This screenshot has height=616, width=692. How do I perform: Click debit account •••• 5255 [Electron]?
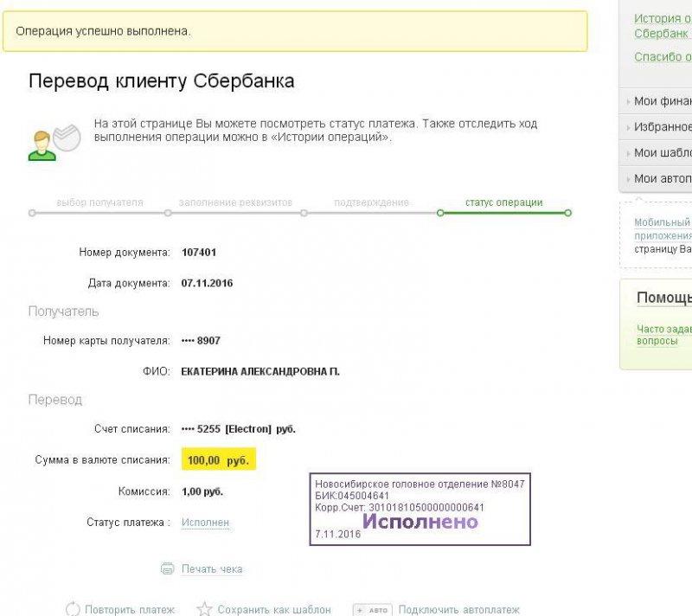(239, 429)
